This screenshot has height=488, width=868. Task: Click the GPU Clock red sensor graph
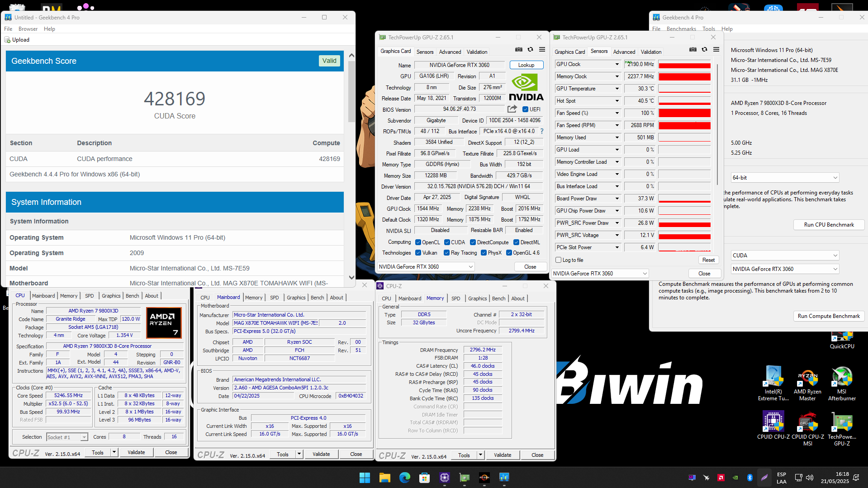[x=684, y=64]
